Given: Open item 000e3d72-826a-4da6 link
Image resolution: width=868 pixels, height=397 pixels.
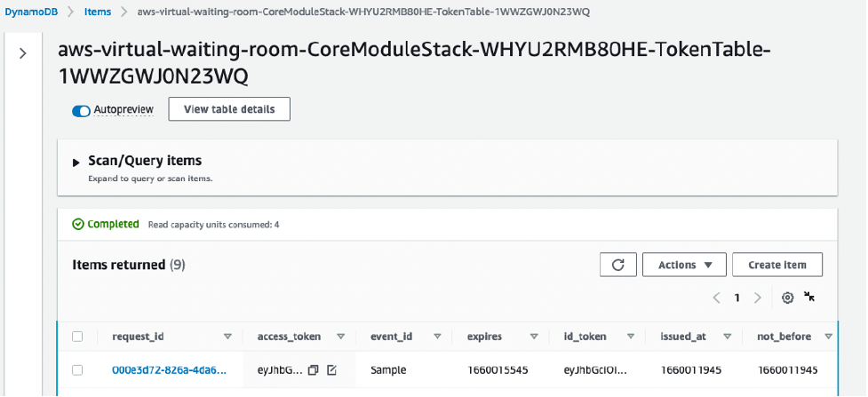Looking at the screenshot, I should 170,369.
